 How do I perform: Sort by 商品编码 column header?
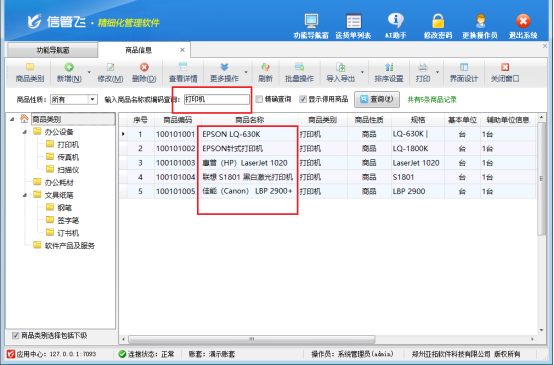[177, 120]
